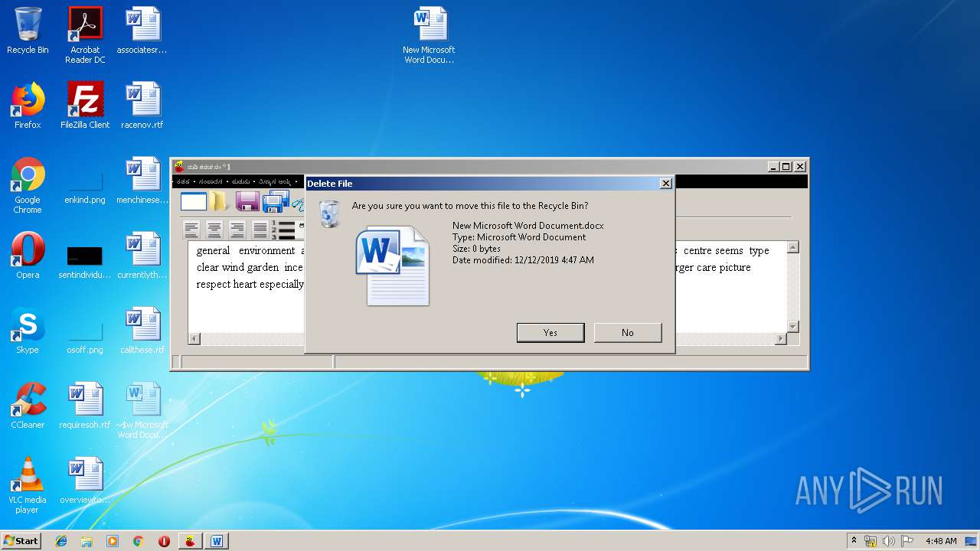The height and width of the screenshot is (551, 980).
Task: Click the editor's horizontal scrollbar left arrow
Action: click(194, 338)
